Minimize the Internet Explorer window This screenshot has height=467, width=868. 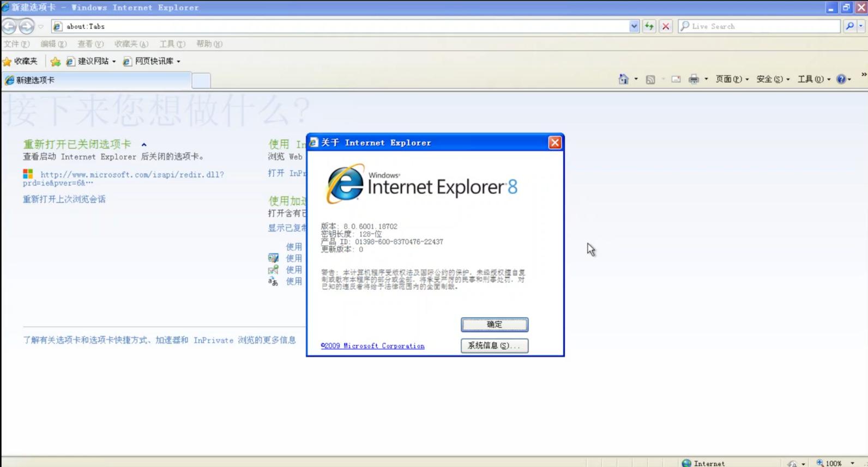(831, 8)
